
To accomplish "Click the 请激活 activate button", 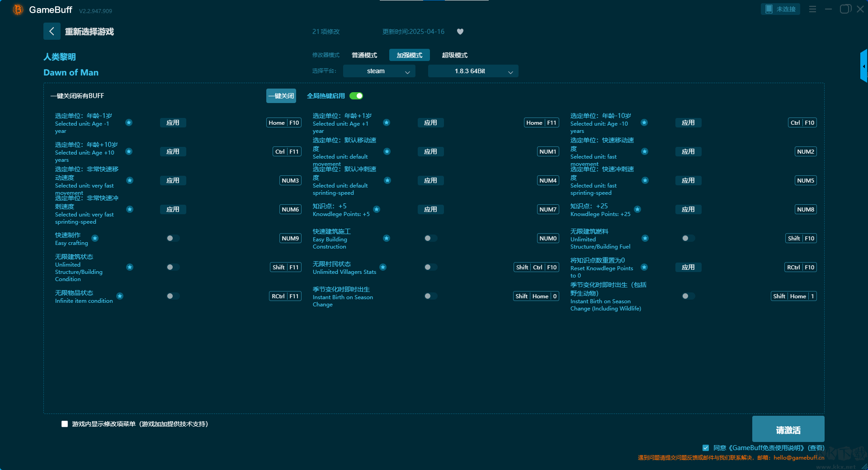I will pos(788,429).
